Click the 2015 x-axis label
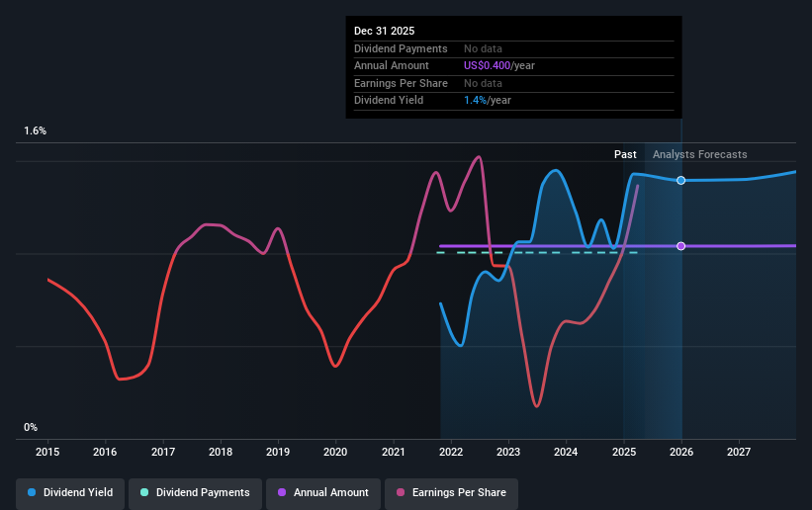This screenshot has width=812, height=510. [47, 452]
